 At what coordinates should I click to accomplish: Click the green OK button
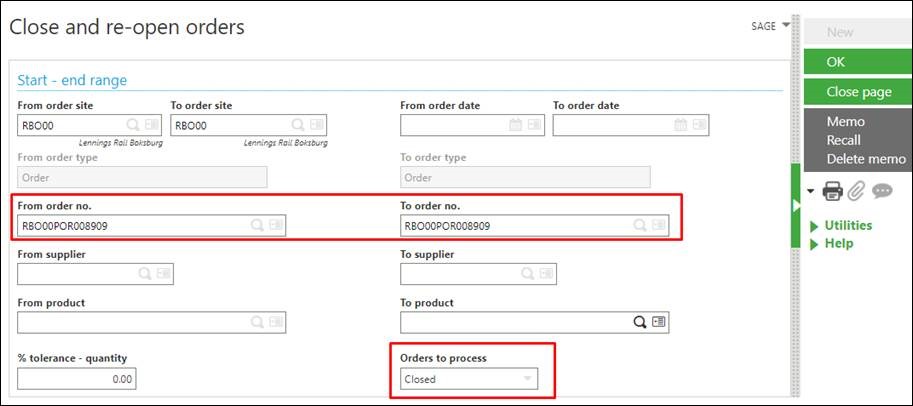pyautogui.click(x=858, y=62)
